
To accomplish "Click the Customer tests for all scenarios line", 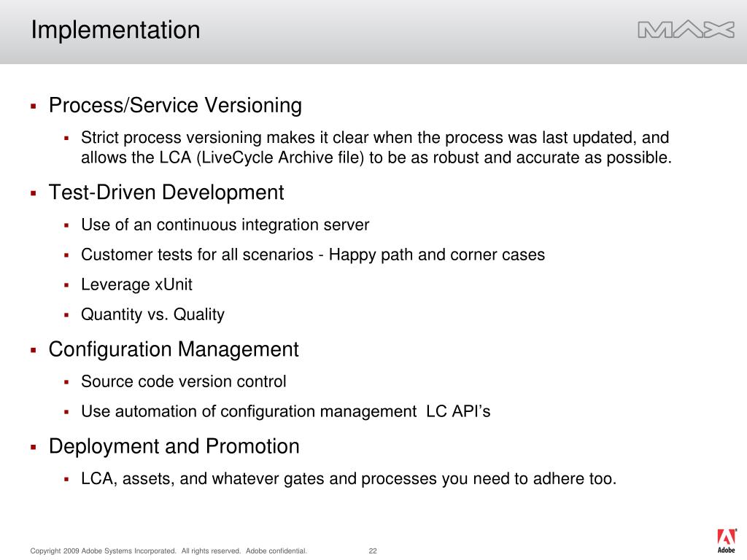I will 312,254.
